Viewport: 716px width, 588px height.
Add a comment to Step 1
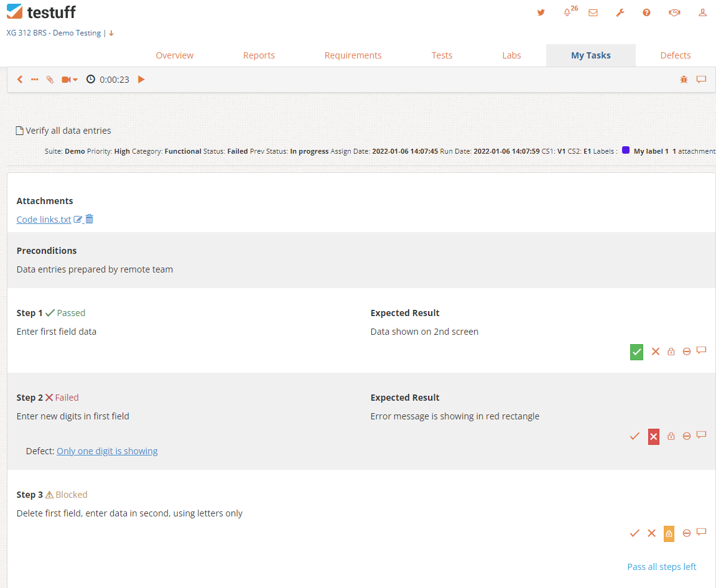702,350
